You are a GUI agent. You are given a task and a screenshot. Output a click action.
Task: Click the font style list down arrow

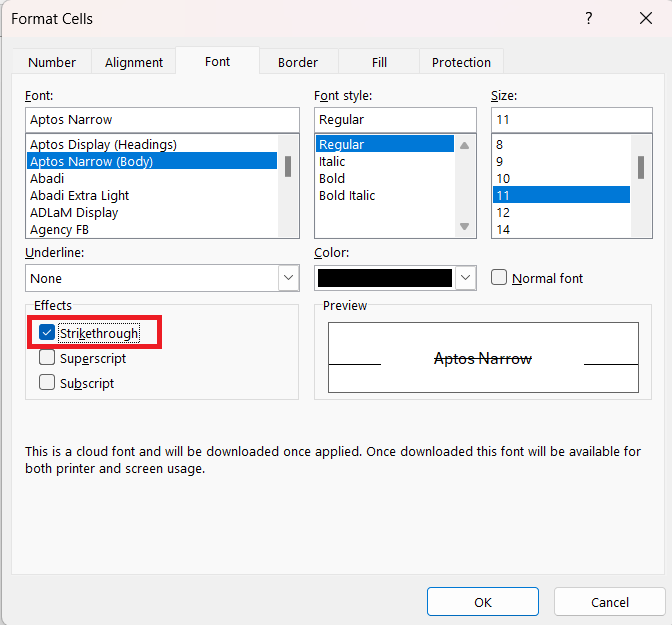coord(464,226)
